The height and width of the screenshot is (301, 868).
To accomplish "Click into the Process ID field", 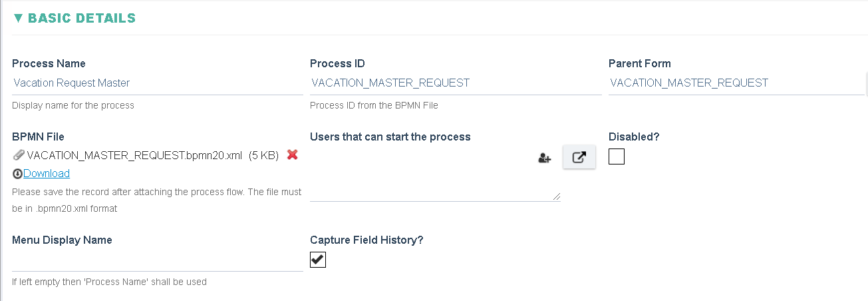I will pos(456,83).
